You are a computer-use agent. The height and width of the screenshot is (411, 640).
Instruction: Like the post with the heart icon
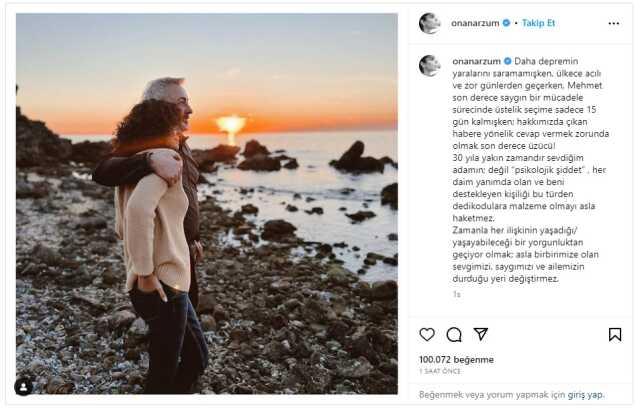point(427,334)
